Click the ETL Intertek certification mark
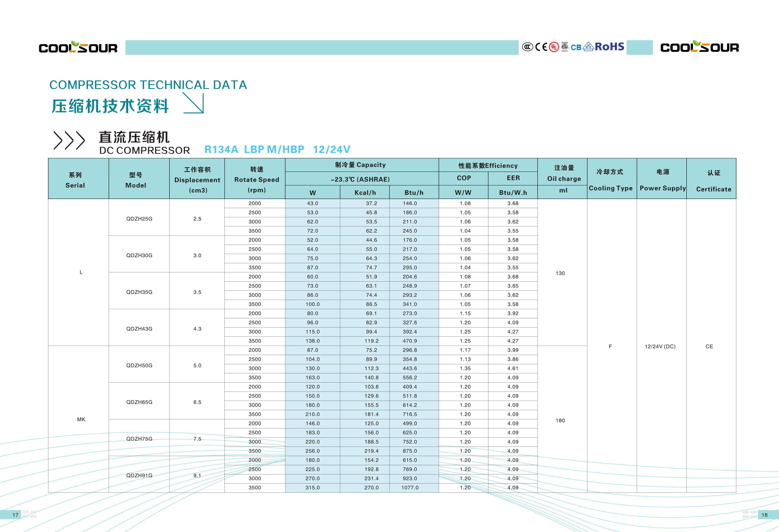The height and width of the screenshot is (532, 779). [x=564, y=47]
